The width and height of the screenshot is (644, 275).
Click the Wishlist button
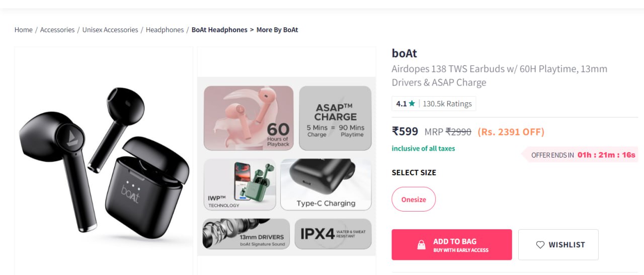click(558, 245)
